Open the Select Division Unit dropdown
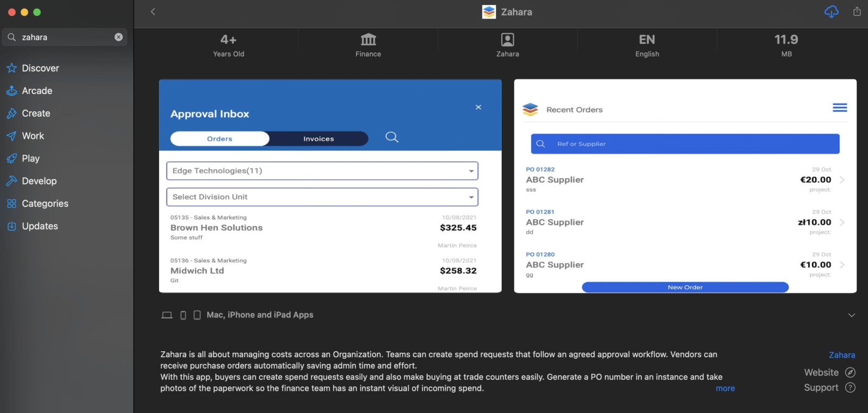868x413 pixels. (x=322, y=197)
